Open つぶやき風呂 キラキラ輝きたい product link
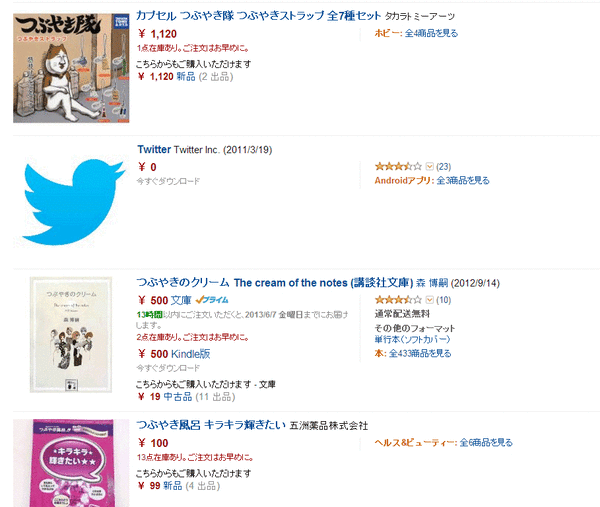600x507 pixels. pos(211,425)
